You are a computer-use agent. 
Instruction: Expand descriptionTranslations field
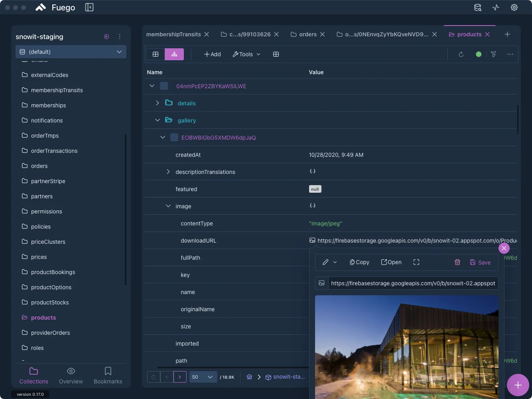(x=168, y=172)
